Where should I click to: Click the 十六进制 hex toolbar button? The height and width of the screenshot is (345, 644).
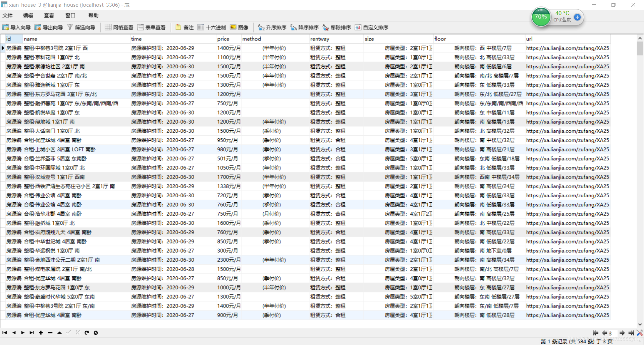(212, 27)
